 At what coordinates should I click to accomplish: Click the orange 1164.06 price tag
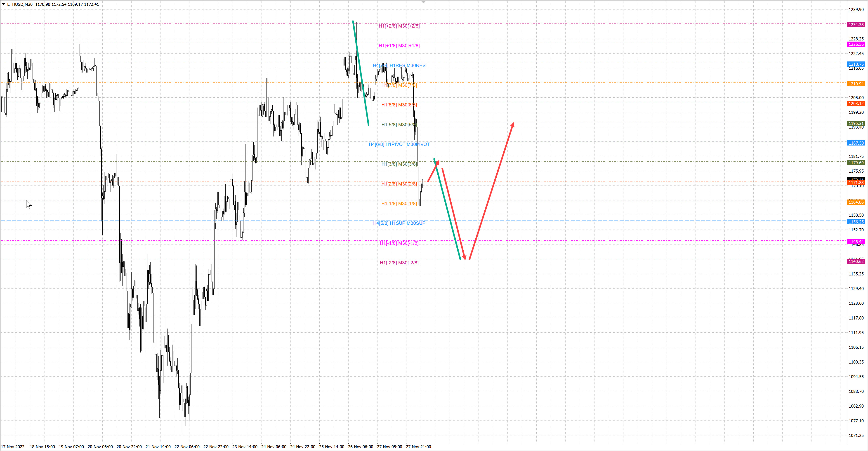(856, 202)
